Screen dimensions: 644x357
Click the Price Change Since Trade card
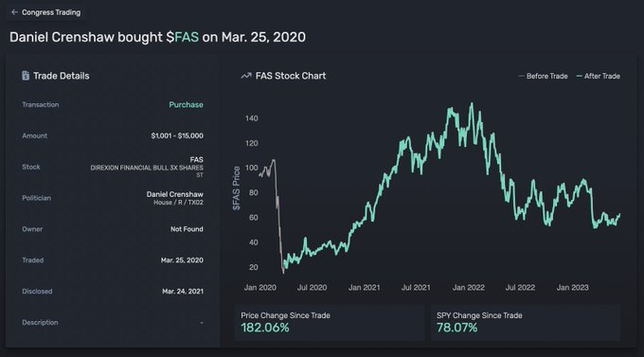pyautogui.click(x=330, y=323)
